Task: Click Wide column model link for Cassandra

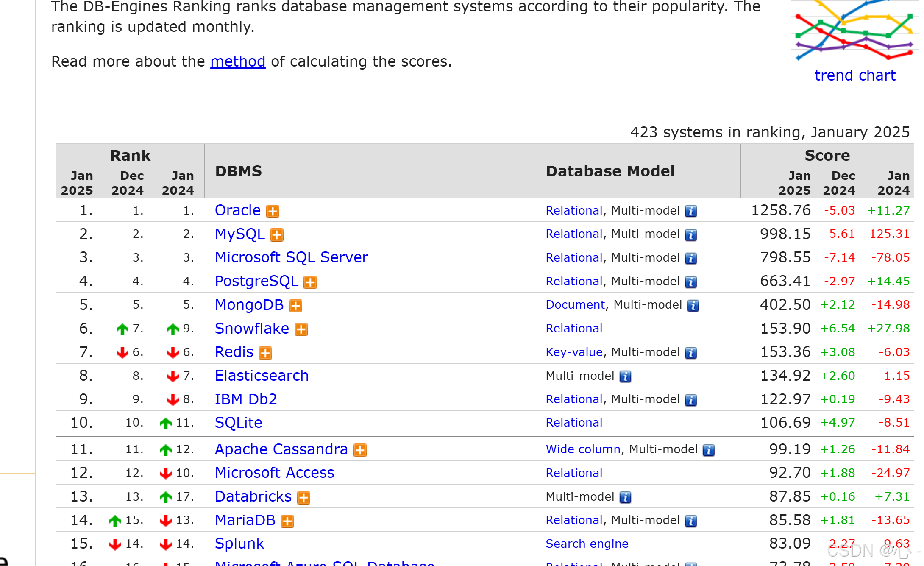Action: click(583, 449)
